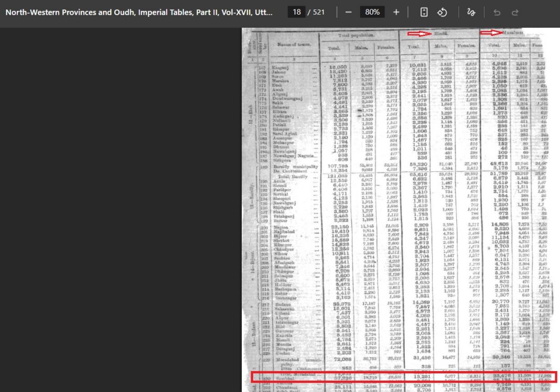Screen dimensions: 560x392
Task: Toggle the fit to page icon
Action: (424, 12)
